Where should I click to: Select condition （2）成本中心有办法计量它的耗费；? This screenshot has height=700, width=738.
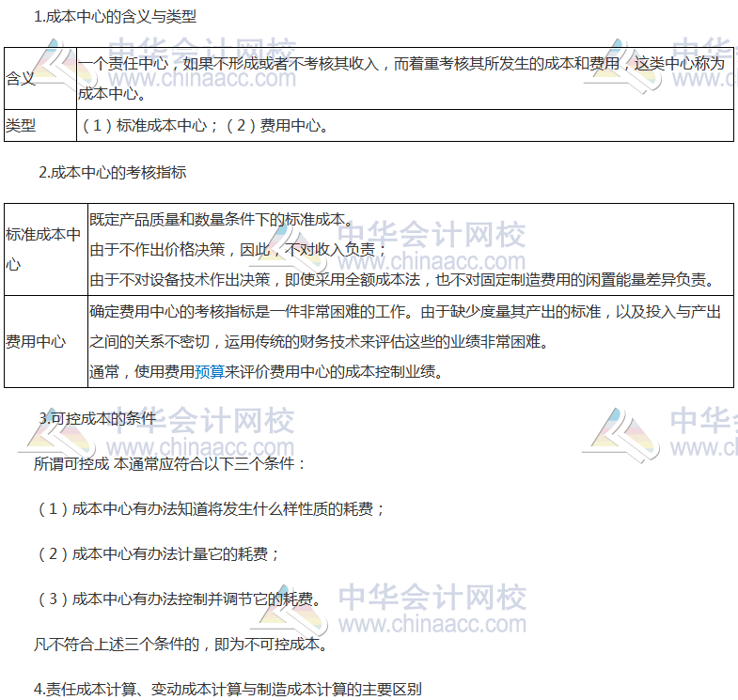(157, 553)
